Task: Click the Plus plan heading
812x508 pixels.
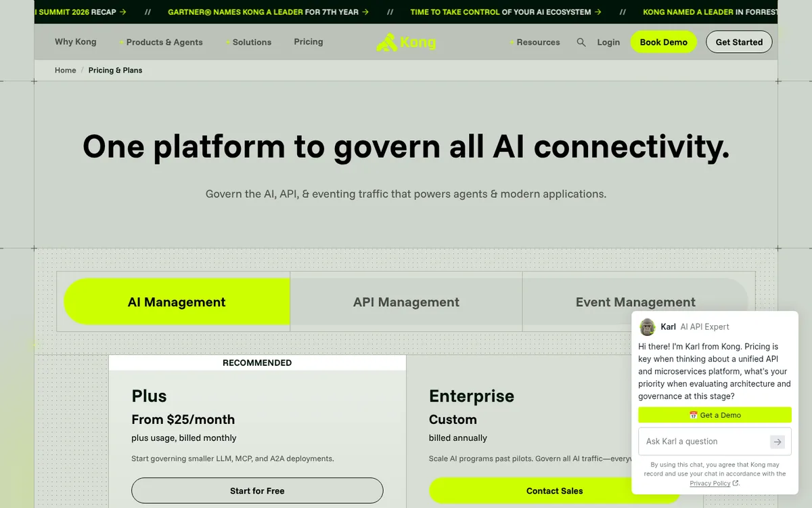Action: tap(149, 396)
